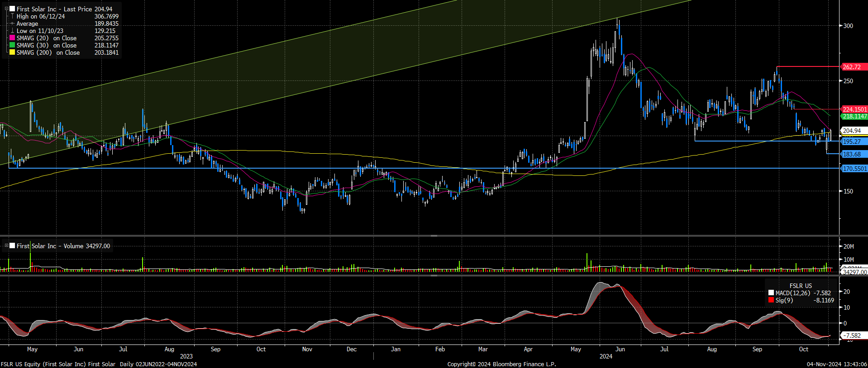Click the green SMAVG (30) swatch
This screenshot has height=368, width=868.
pyautogui.click(x=13, y=45)
